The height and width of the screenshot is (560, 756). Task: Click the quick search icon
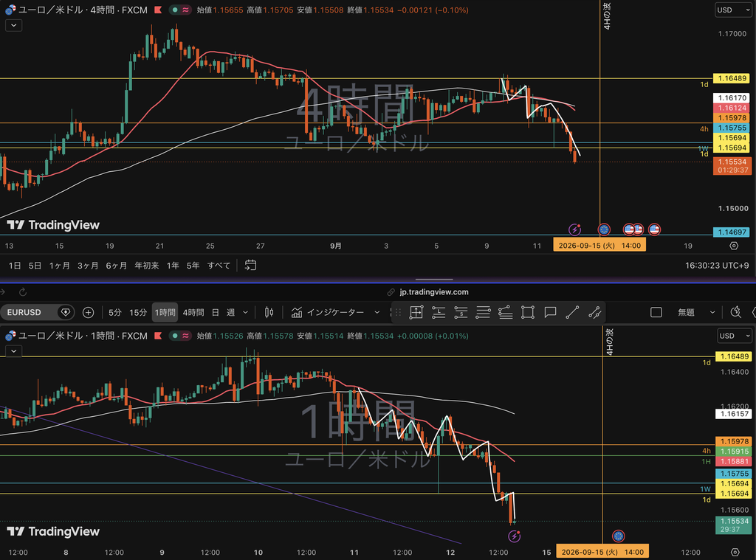tap(736, 313)
